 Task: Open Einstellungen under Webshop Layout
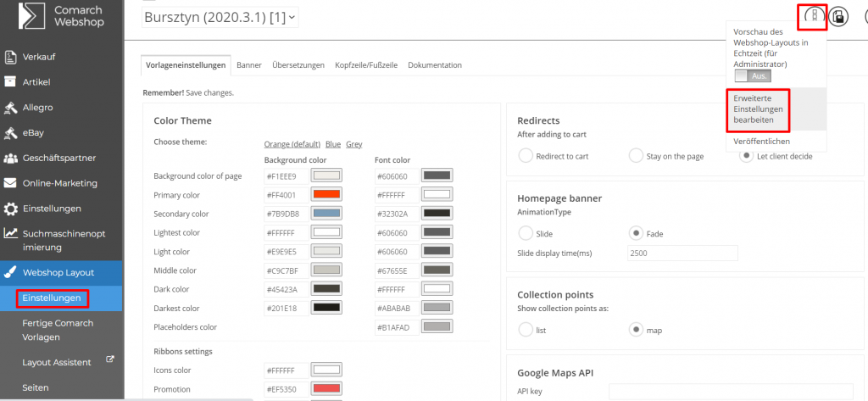(52, 298)
